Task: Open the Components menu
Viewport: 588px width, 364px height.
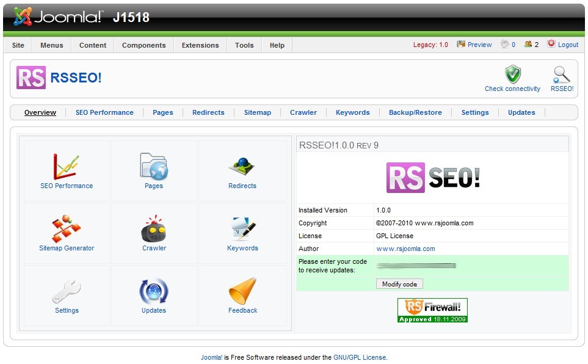Action: [143, 45]
